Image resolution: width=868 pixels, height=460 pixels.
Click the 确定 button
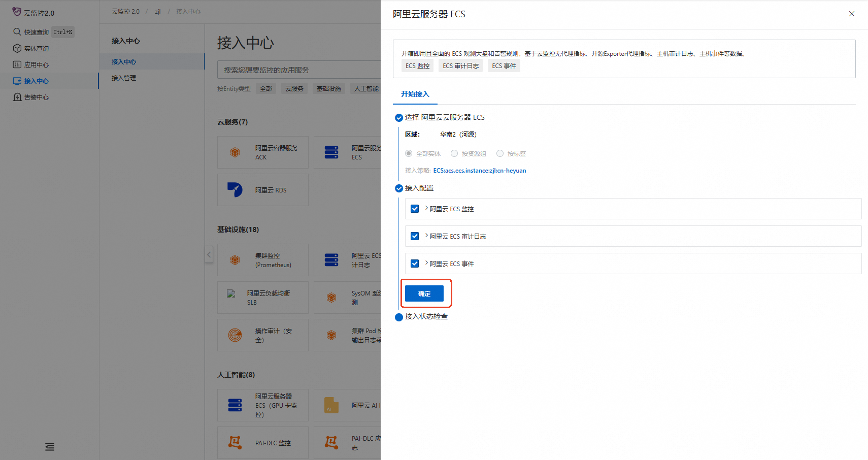(x=424, y=293)
